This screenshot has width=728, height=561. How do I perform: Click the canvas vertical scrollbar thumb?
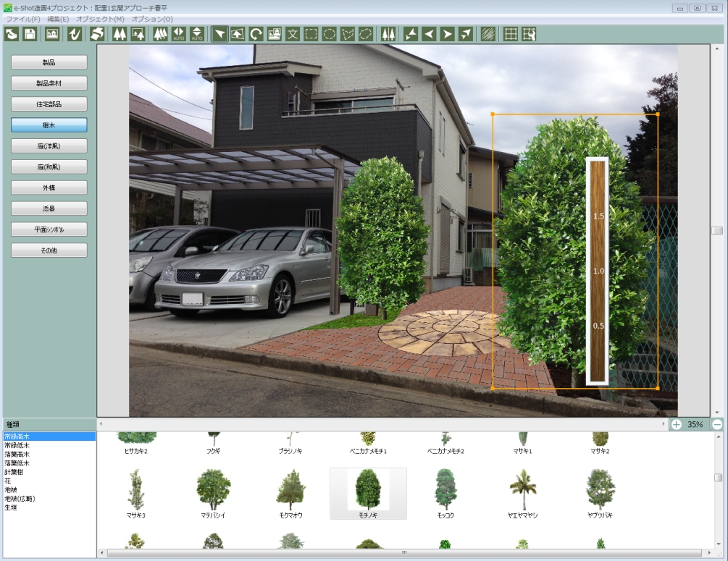717,231
